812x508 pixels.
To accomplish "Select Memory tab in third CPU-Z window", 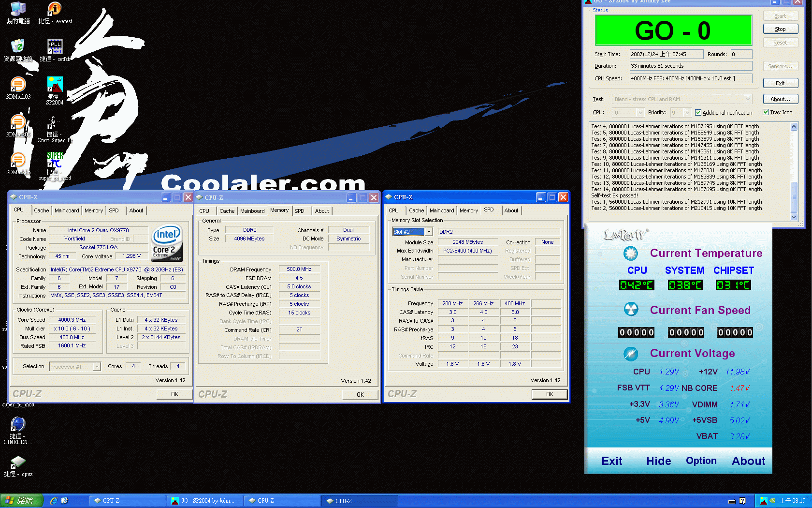I will 469,210.
